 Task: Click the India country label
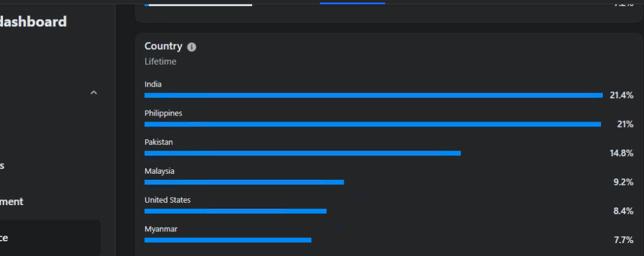(153, 84)
